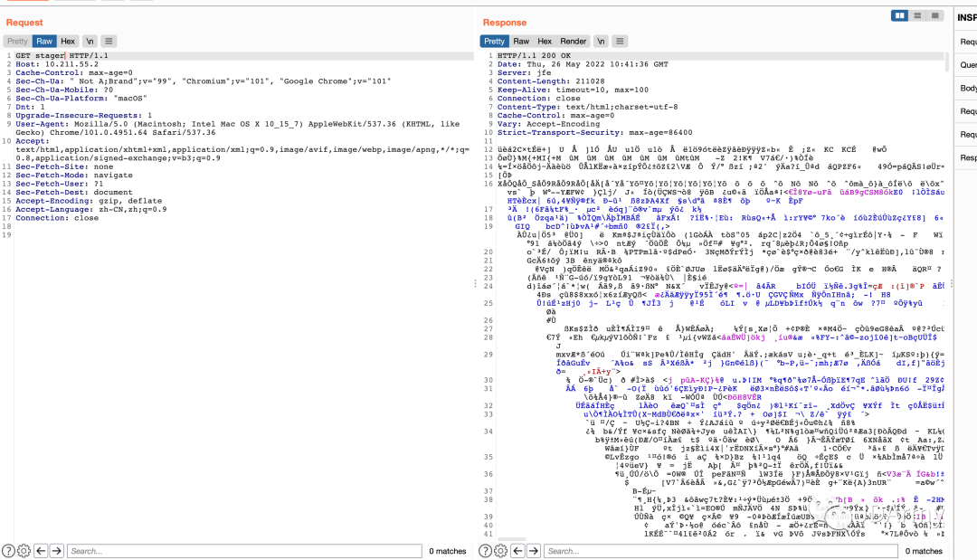Image resolution: width=977 pixels, height=560 pixels.
Task: Click request 'Connection: close' line
Action: [x=57, y=218]
